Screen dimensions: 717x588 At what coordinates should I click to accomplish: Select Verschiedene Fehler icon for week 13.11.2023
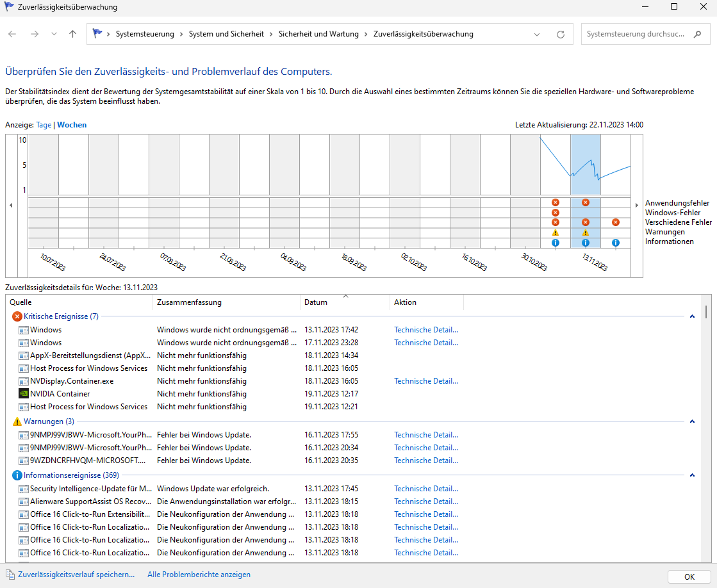click(x=585, y=222)
